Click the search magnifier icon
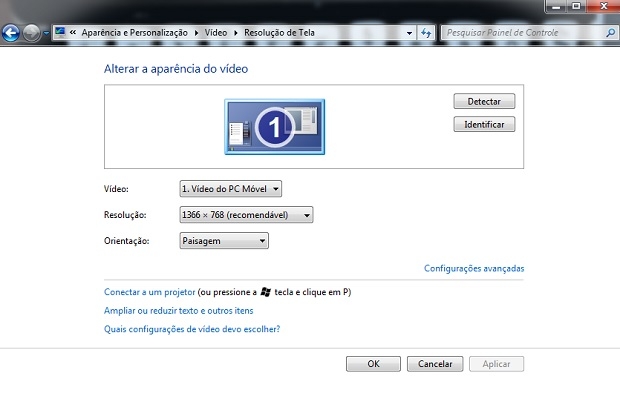This screenshot has width=620, height=416. [x=611, y=33]
